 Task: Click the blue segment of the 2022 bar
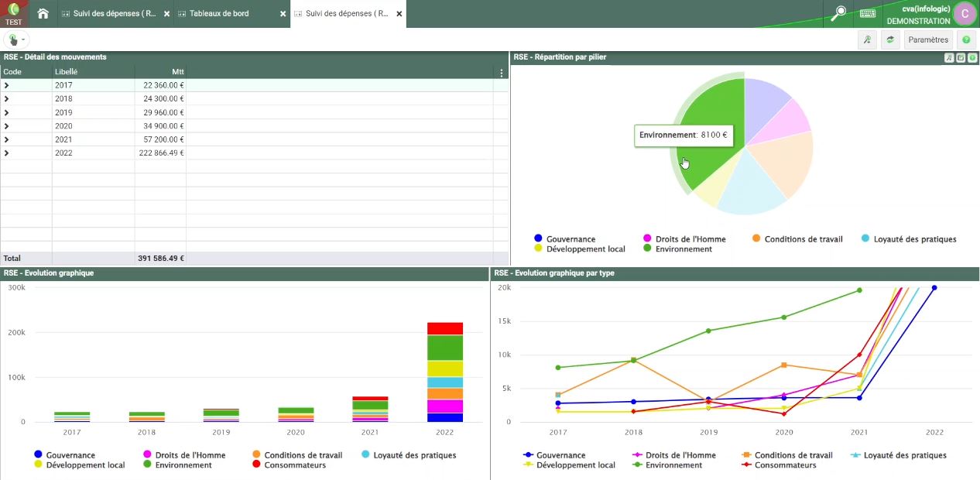(x=444, y=417)
